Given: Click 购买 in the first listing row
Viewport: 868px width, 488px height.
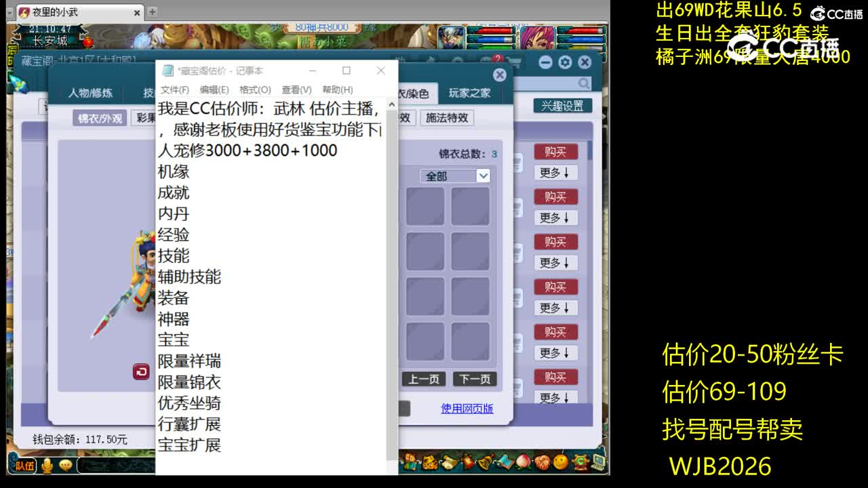Looking at the screenshot, I should pyautogui.click(x=555, y=152).
